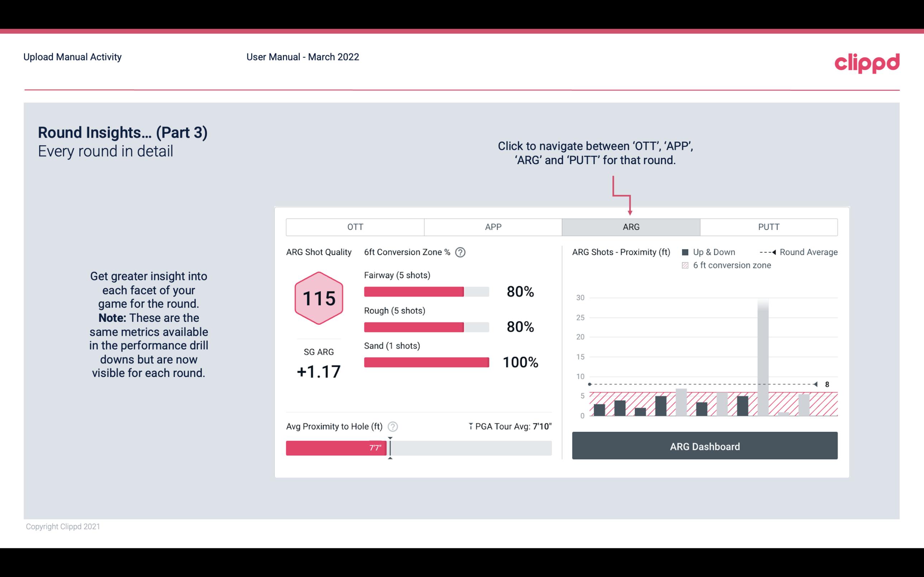Click the question mark icon next to Avg Proximity
Screen dimensions: 924x577
point(393,426)
